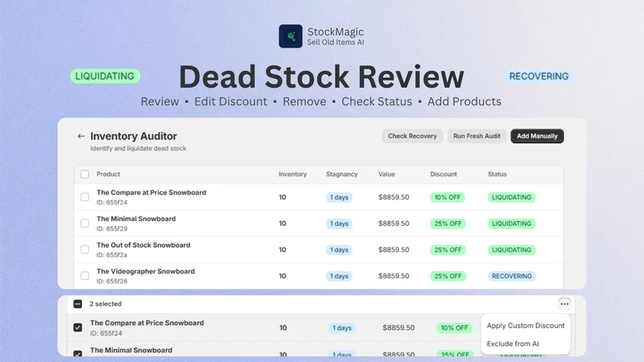Click the StockMagic app logo icon
Viewport: 644px width, 362px height.
291,36
